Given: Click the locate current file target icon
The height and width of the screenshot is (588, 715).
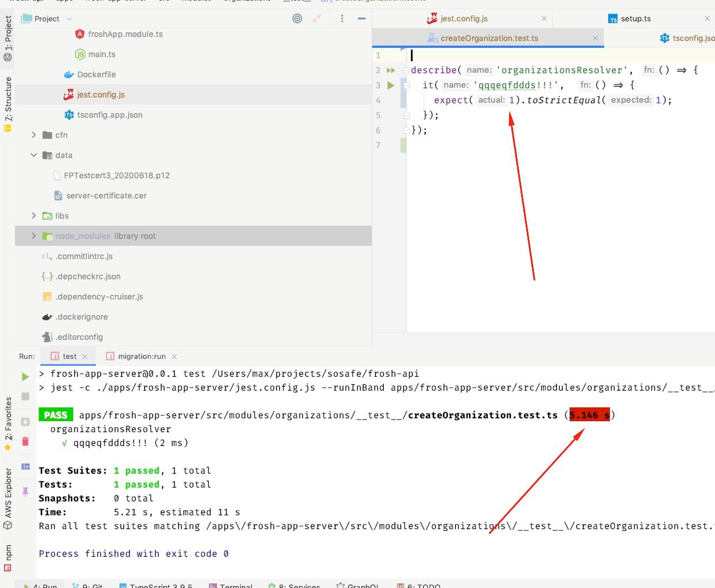Looking at the screenshot, I should [x=297, y=18].
